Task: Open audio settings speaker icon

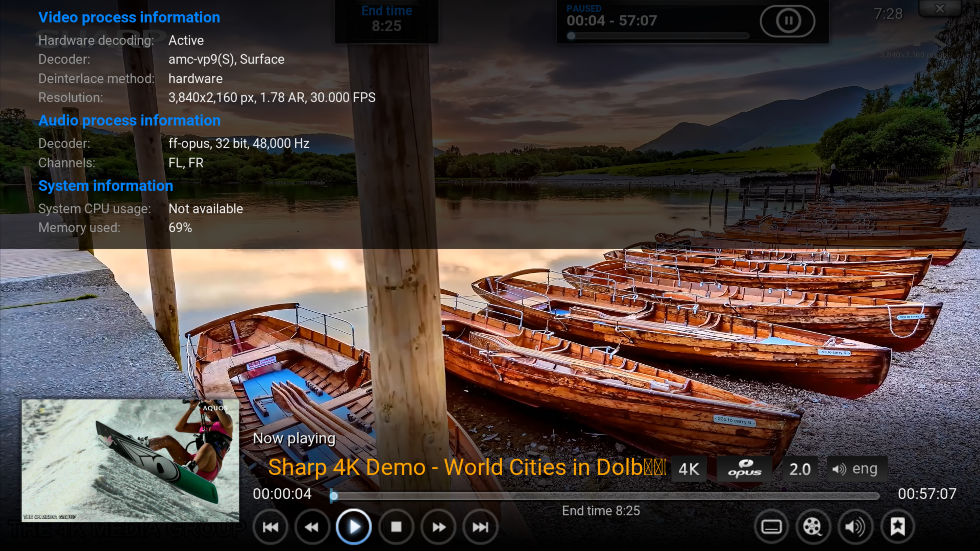Action: [x=855, y=527]
